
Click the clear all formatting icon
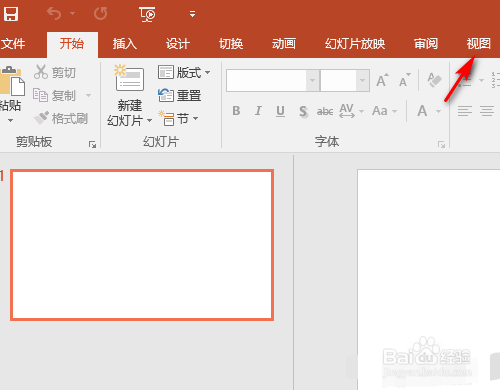434,80
